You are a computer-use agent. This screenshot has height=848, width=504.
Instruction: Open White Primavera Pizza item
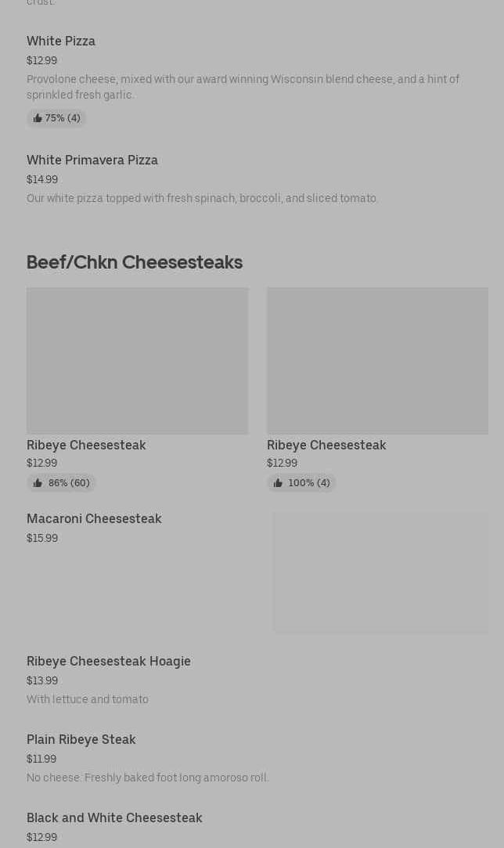257,179
